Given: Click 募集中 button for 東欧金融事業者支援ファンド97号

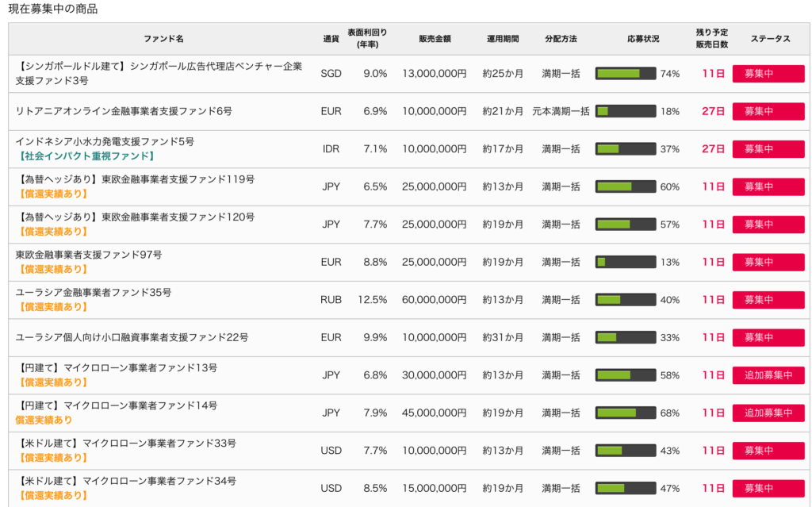Looking at the screenshot, I should pyautogui.click(x=768, y=263).
